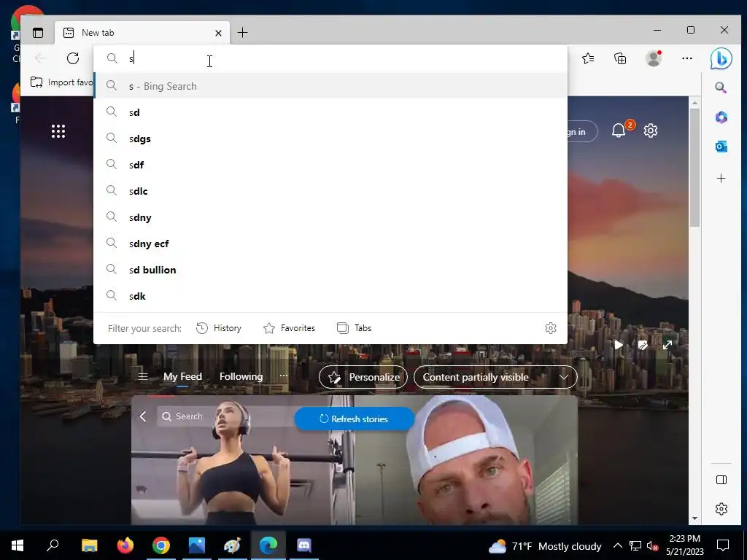Open the Microsoft 365 sidebar icon

coord(721,117)
